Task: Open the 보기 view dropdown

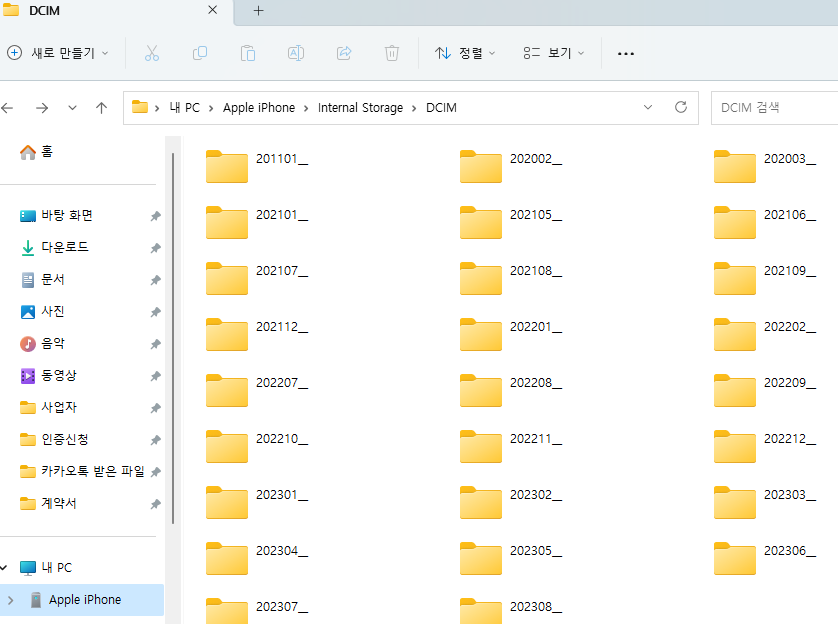Action: click(x=553, y=53)
